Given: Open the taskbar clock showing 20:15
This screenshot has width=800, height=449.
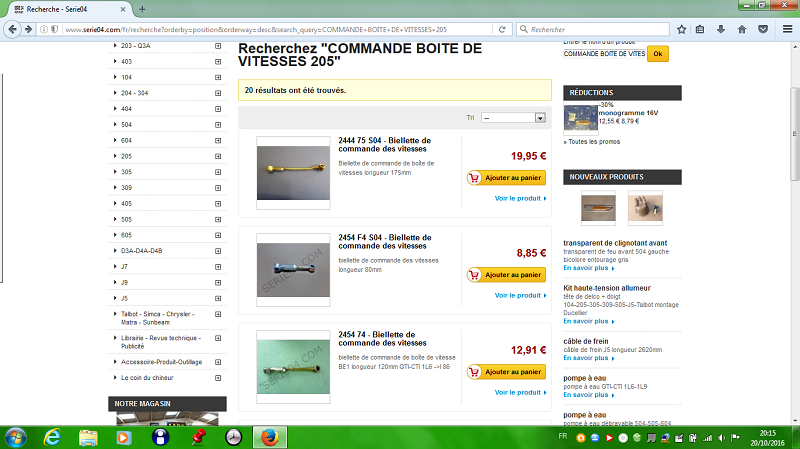Looking at the screenshot, I should point(767,438).
